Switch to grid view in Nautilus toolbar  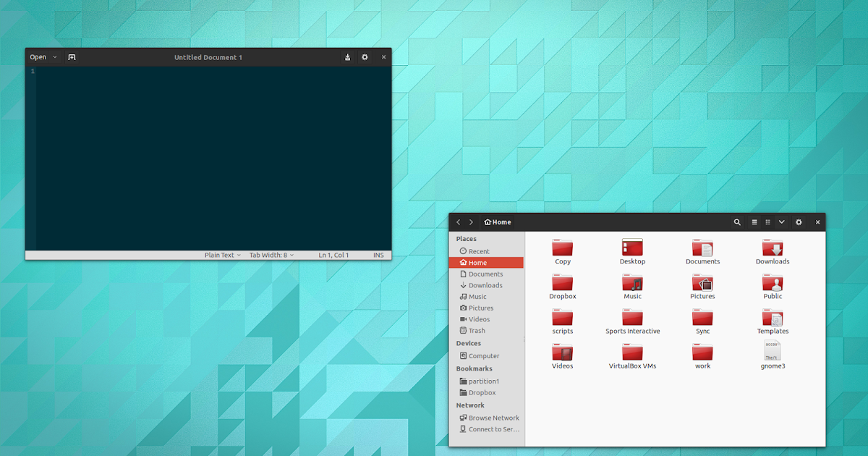pyautogui.click(x=767, y=222)
